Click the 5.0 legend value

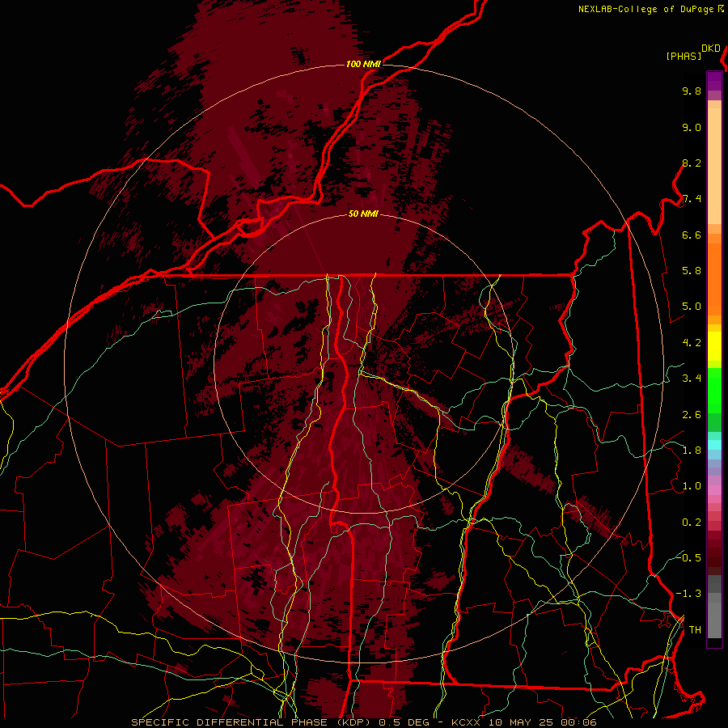tap(692, 307)
